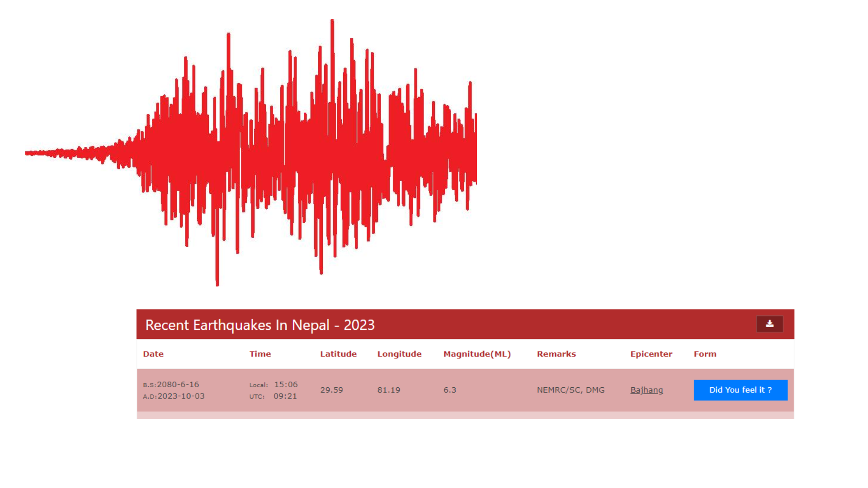Select the Longitude column header

coord(399,354)
